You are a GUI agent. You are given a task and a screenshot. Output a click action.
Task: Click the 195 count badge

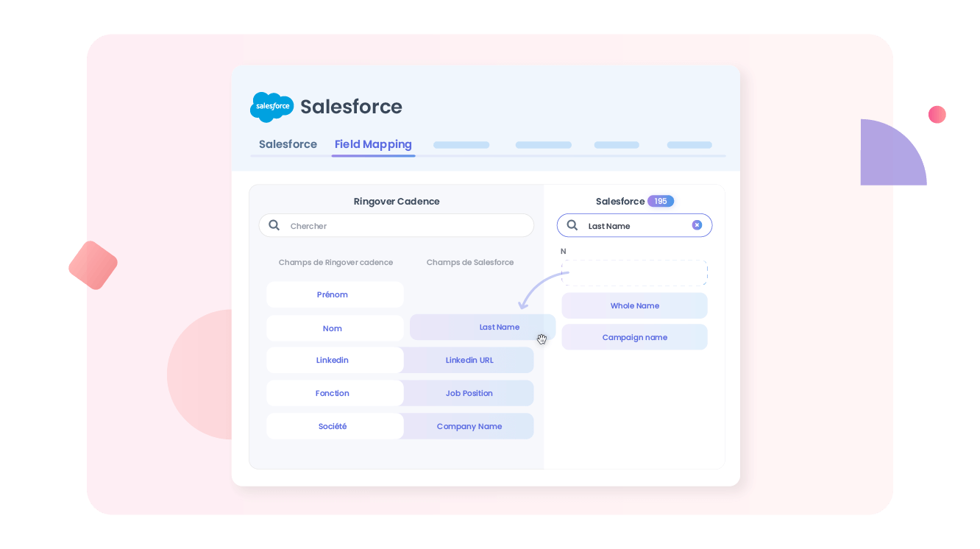[660, 201]
